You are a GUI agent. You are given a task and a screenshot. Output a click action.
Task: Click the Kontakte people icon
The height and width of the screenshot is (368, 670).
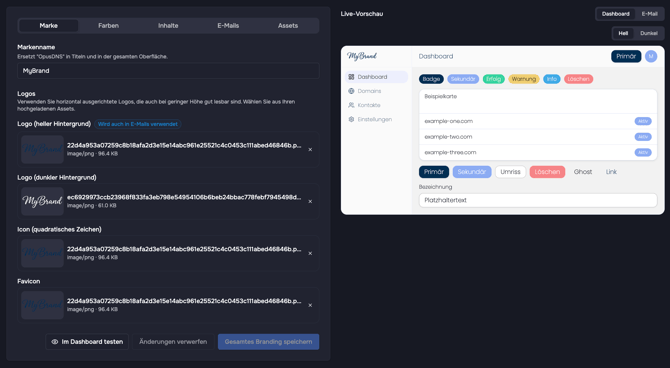351,105
